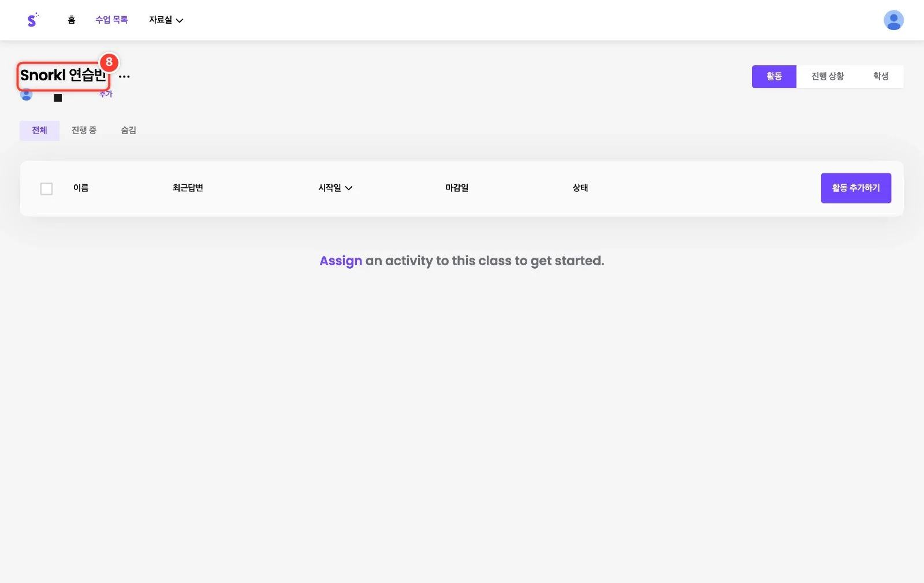Switch to the 진행 상황 tab

(828, 76)
